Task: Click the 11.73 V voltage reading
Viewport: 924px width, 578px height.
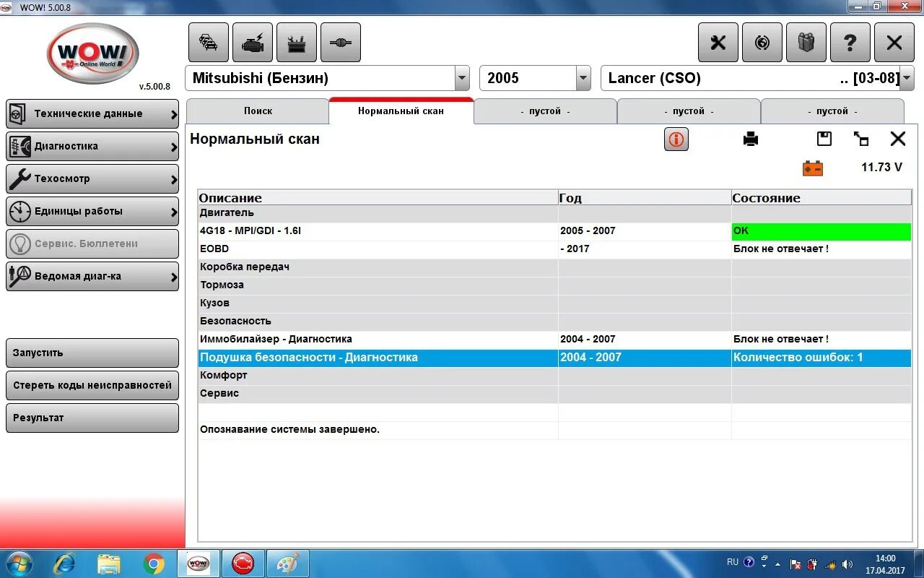Action: click(x=881, y=168)
